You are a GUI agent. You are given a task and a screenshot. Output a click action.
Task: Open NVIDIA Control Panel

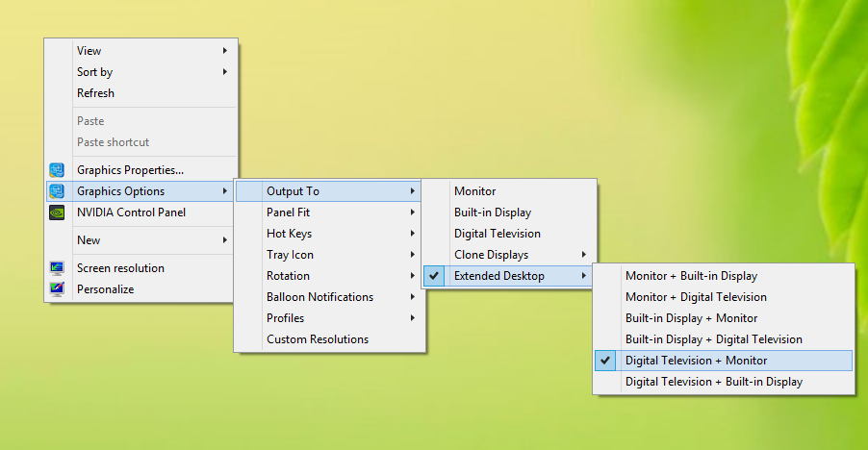coord(140,212)
